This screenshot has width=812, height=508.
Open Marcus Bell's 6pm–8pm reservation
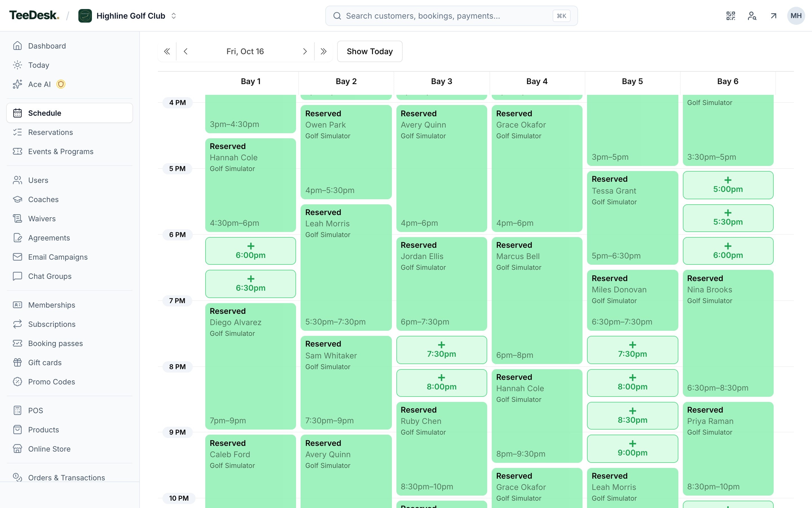coord(537,300)
